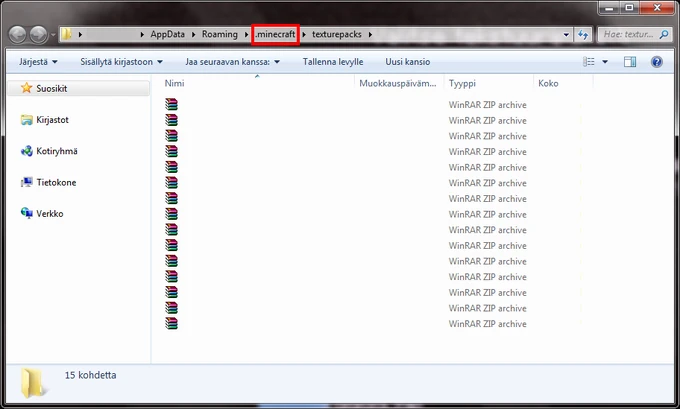Click the '15 kohdetta' status text

tap(91, 375)
